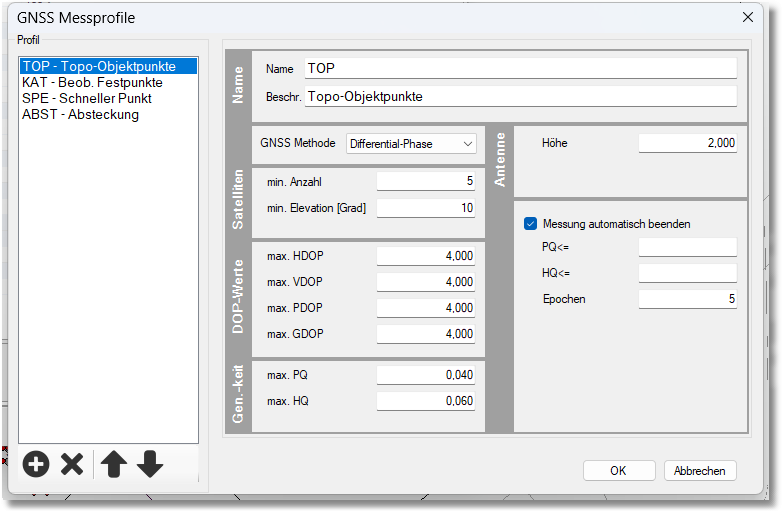Image resolution: width=783 pixels, height=514 pixels.
Task: Edit the max. HDOP value field
Action: [x=425, y=256]
